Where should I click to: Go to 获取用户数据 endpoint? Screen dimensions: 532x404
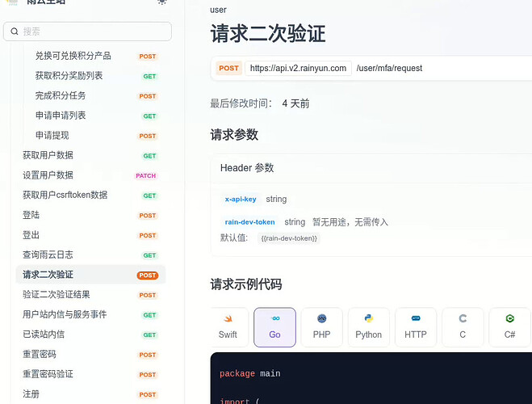(x=48, y=156)
